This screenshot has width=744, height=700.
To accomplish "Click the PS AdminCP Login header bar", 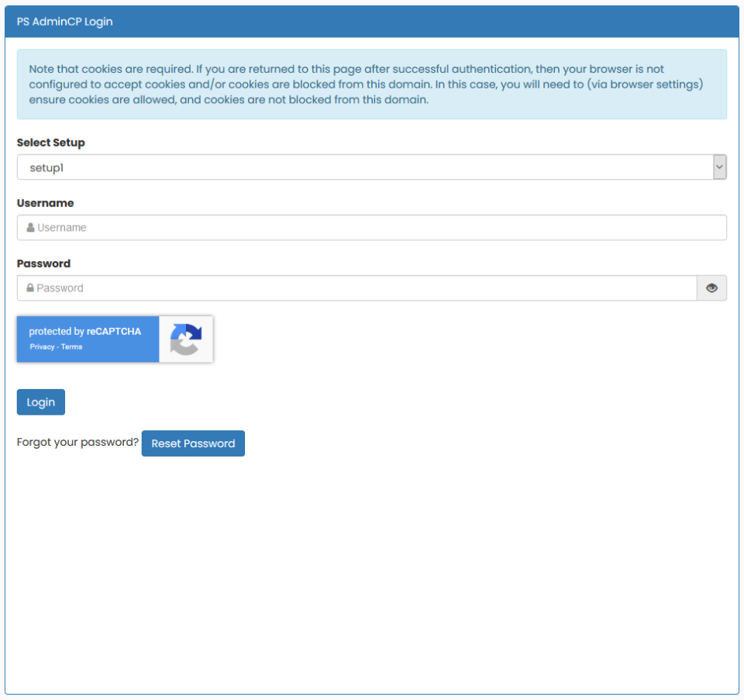I will 372,22.
